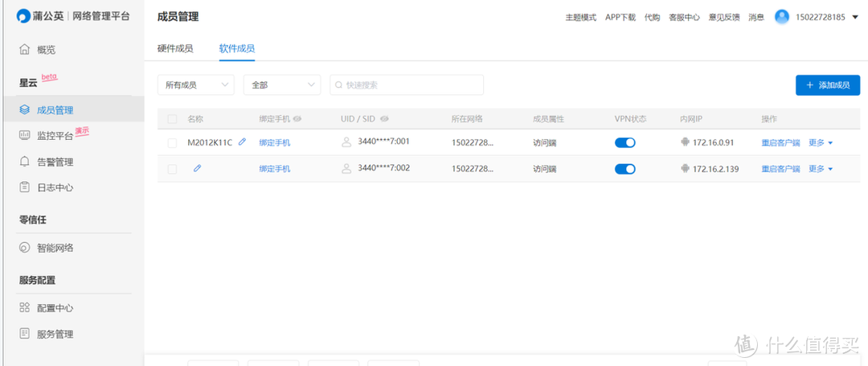Screen dimensions: 868x366
Task: Switch to the 软件成员 tab
Action: tap(237, 49)
